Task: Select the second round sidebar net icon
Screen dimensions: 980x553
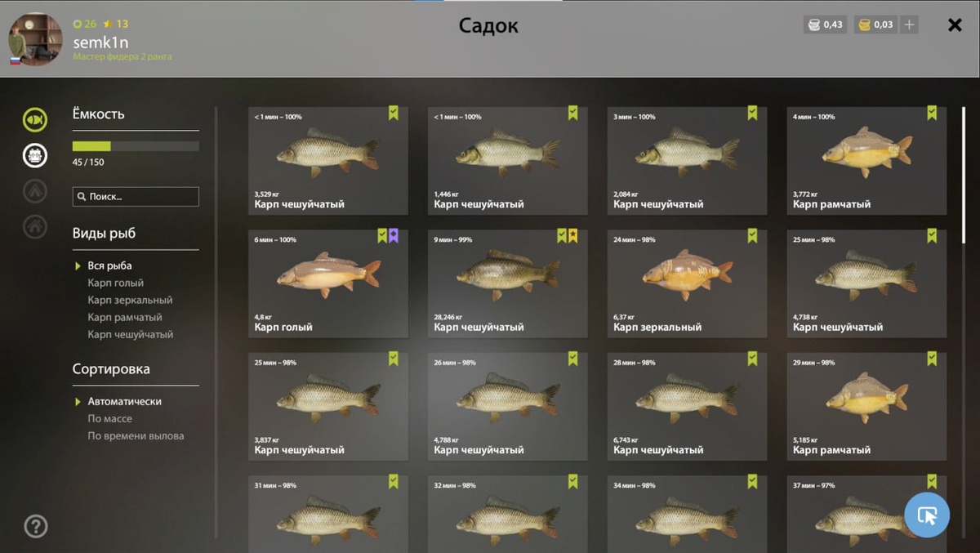Action: (35, 155)
